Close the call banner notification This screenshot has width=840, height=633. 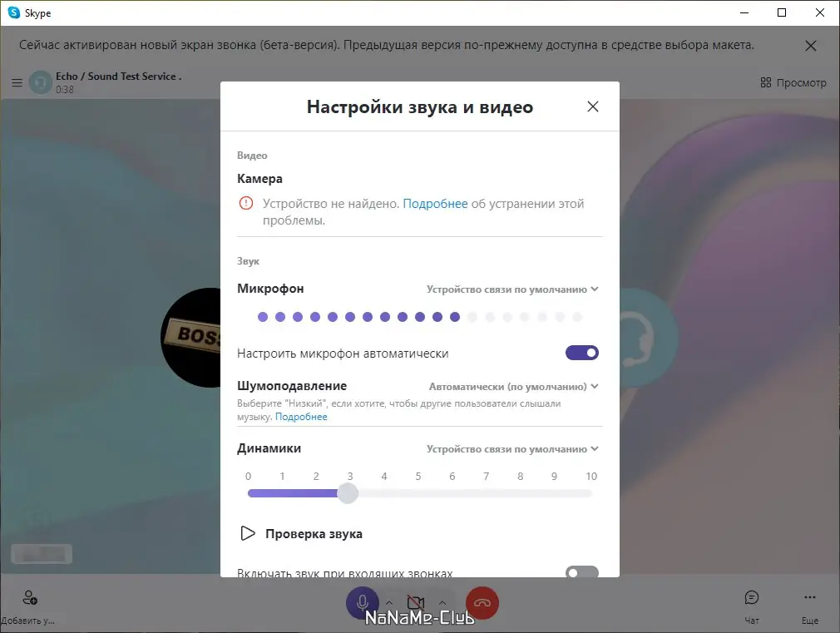(810, 46)
